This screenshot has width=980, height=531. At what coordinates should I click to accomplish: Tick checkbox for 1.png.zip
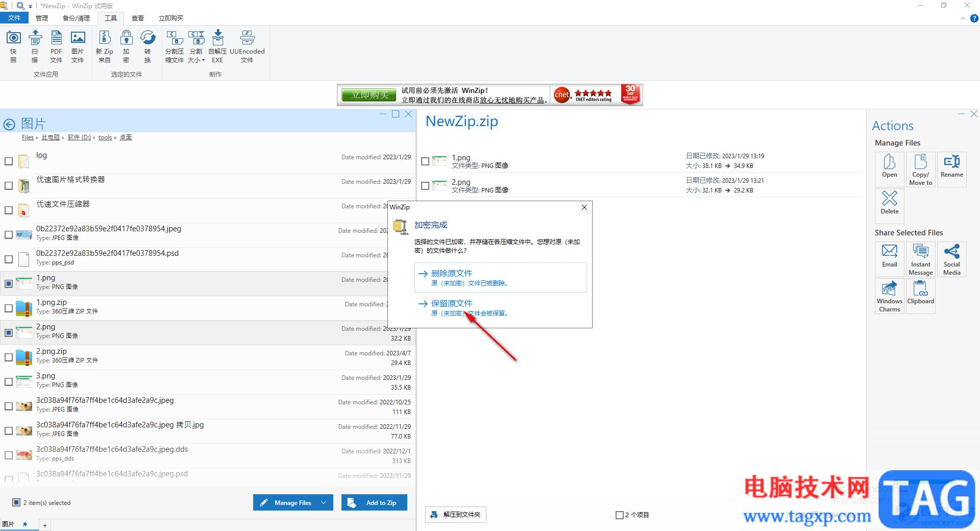coord(9,308)
